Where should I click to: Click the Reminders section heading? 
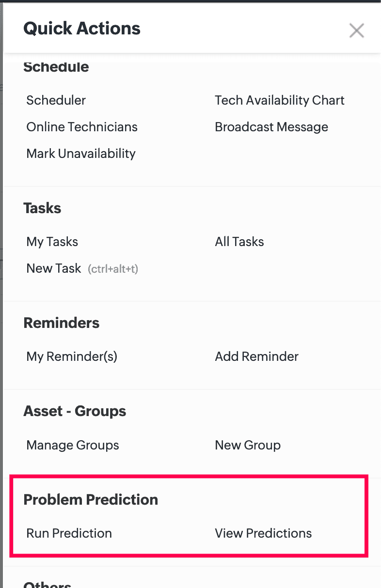pos(61,323)
